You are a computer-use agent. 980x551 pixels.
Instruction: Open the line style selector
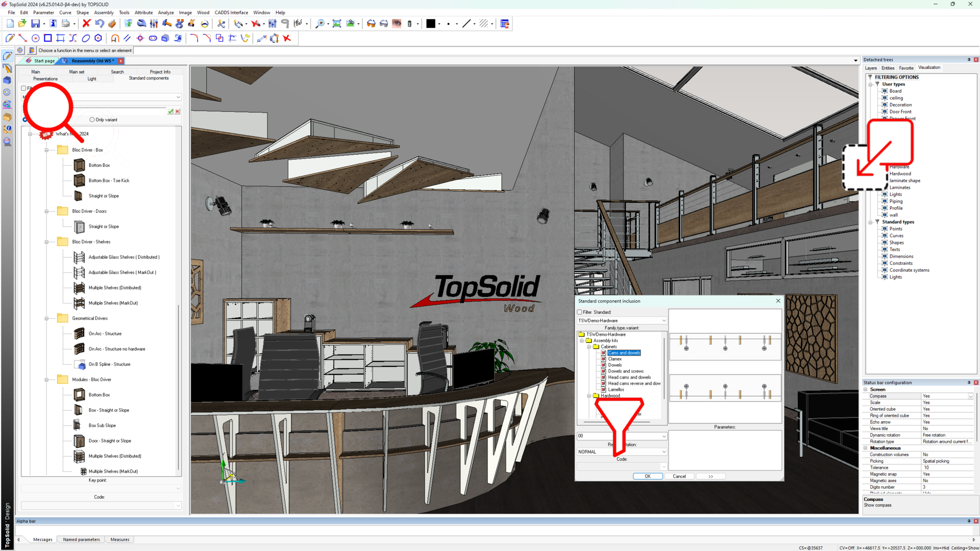467,23
